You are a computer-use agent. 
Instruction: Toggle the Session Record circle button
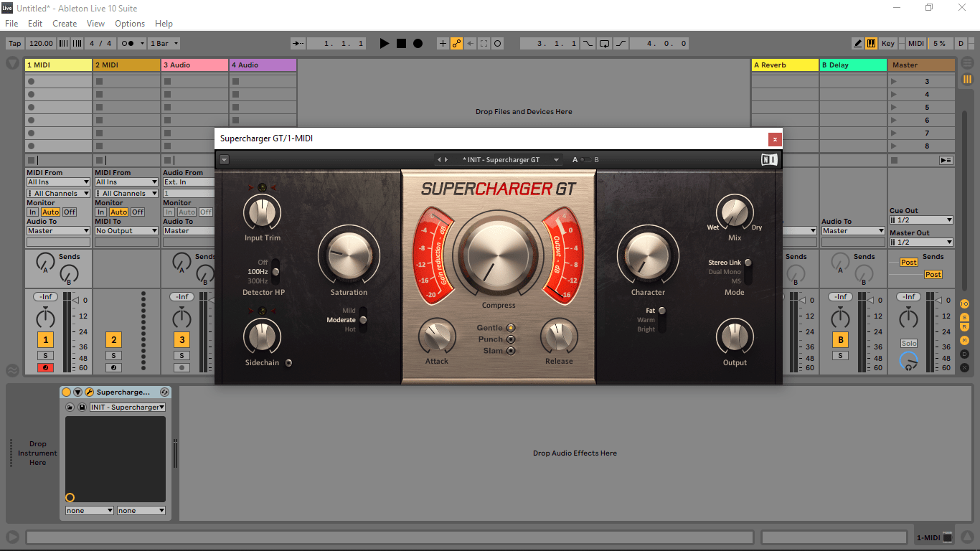pyautogui.click(x=498, y=44)
